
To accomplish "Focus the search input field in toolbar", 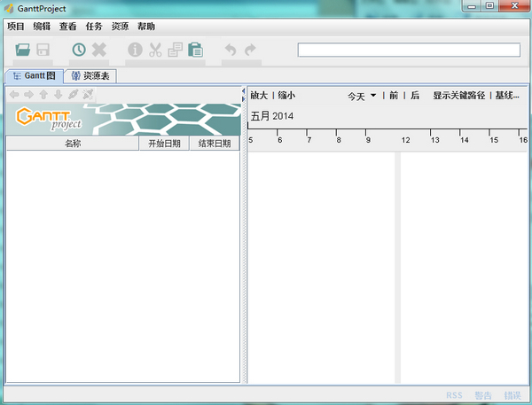I will [409, 50].
